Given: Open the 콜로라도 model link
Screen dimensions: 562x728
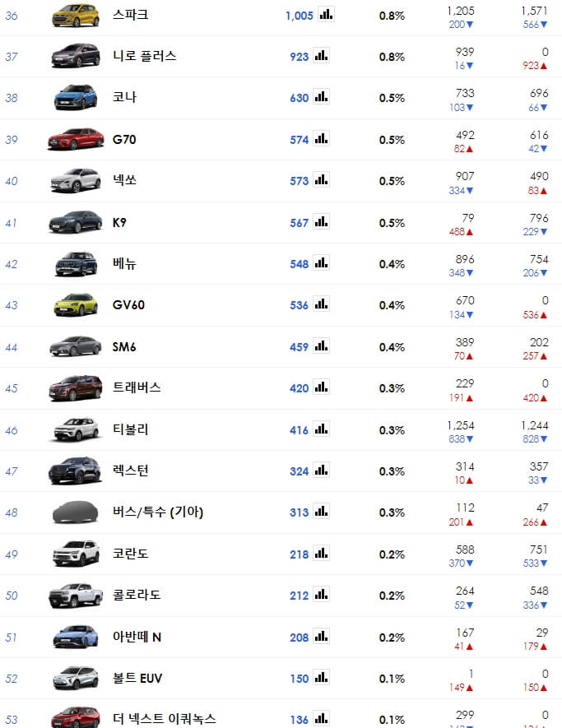Looking at the screenshot, I should click(137, 595).
